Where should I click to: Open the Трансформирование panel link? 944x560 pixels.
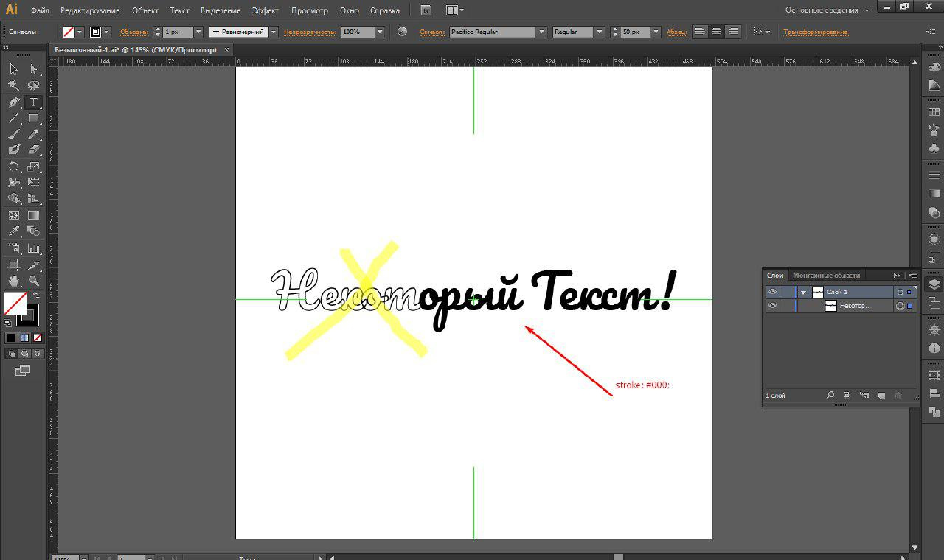click(816, 32)
